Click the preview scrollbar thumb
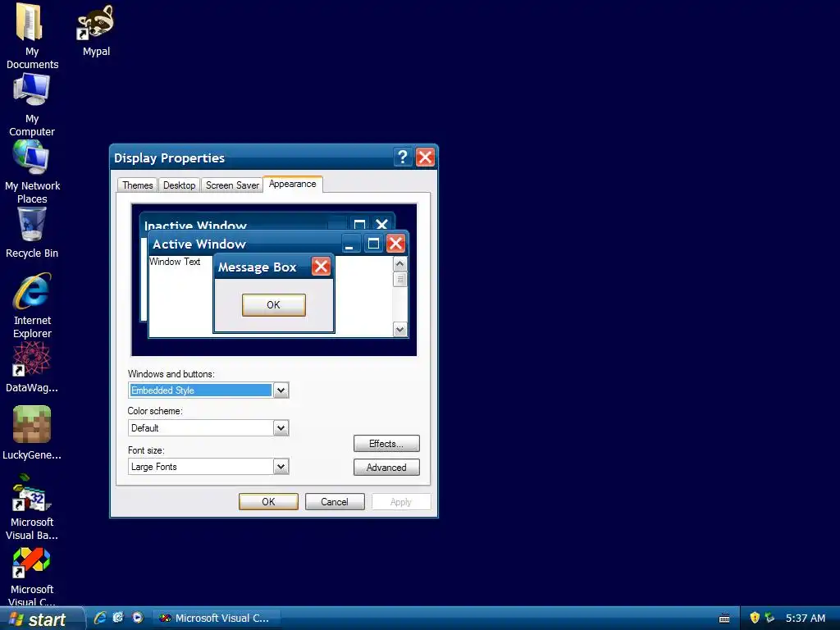Image resolution: width=840 pixels, height=630 pixels. 399,280
